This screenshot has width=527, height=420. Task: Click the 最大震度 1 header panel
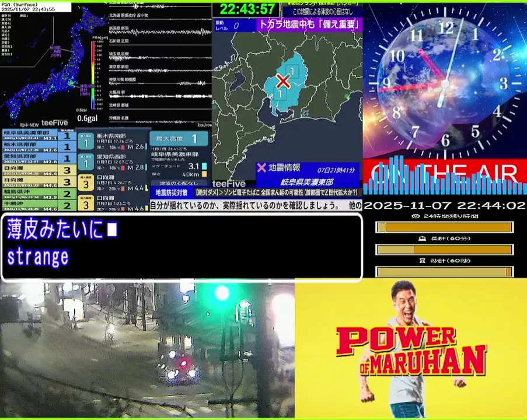click(x=179, y=138)
